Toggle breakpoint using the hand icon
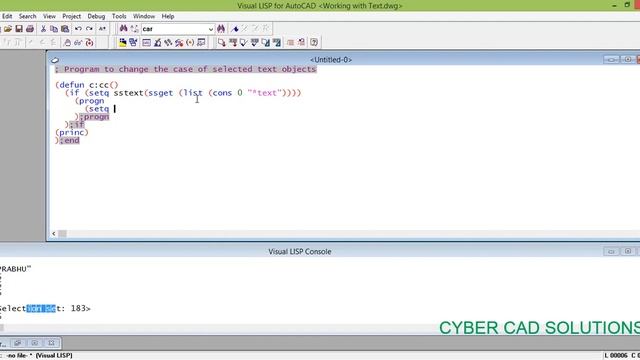Image resolution: width=640 pixels, height=360 pixels. (68, 42)
